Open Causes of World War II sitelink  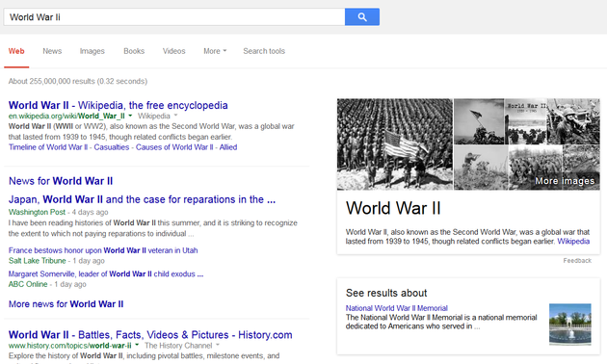174,147
